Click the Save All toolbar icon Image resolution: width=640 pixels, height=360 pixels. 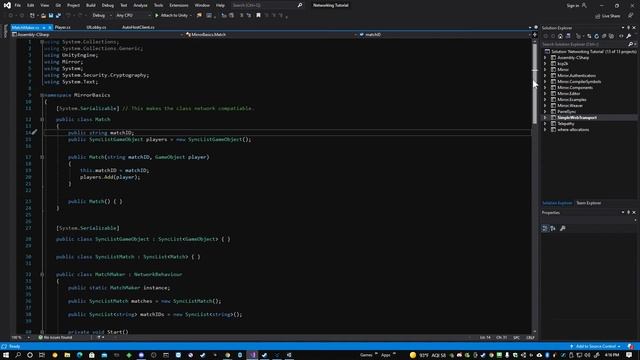click(58, 16)
